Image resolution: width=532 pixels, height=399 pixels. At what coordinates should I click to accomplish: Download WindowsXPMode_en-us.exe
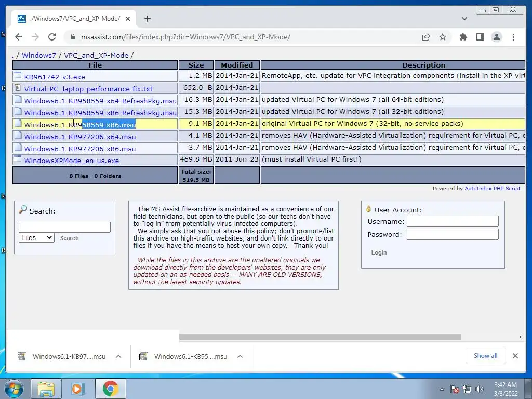coord(72,161)
